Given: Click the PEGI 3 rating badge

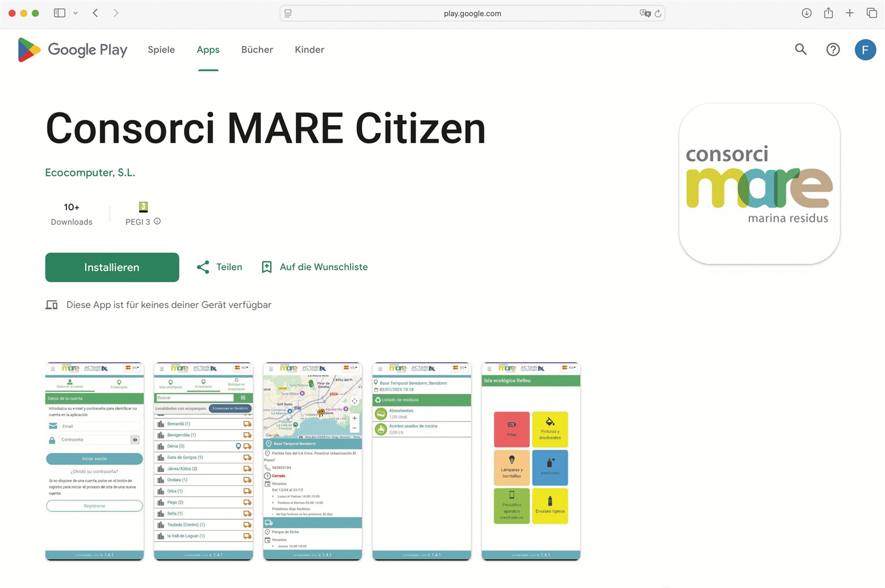Looking at the screenshot, I should tap(143, 207).
